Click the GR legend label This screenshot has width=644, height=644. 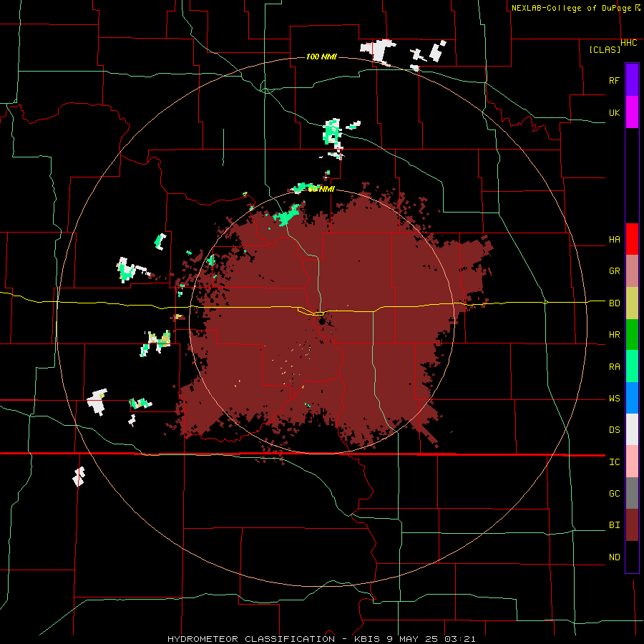coord(614,271)
